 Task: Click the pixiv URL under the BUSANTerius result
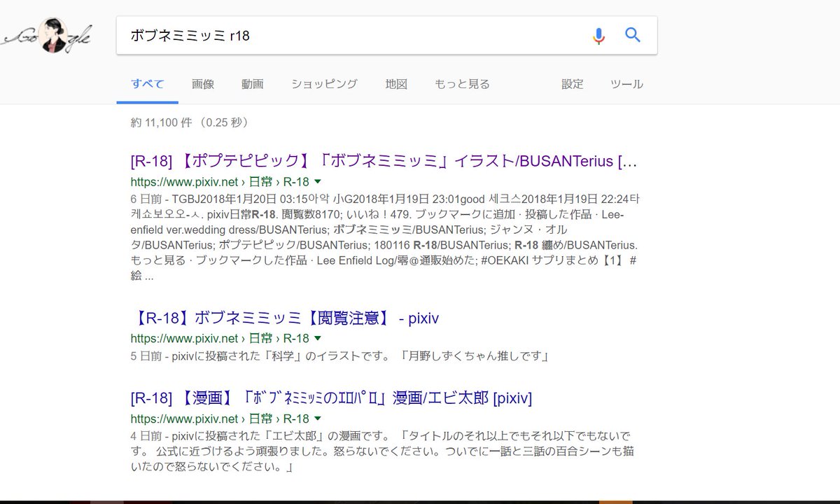219,181
